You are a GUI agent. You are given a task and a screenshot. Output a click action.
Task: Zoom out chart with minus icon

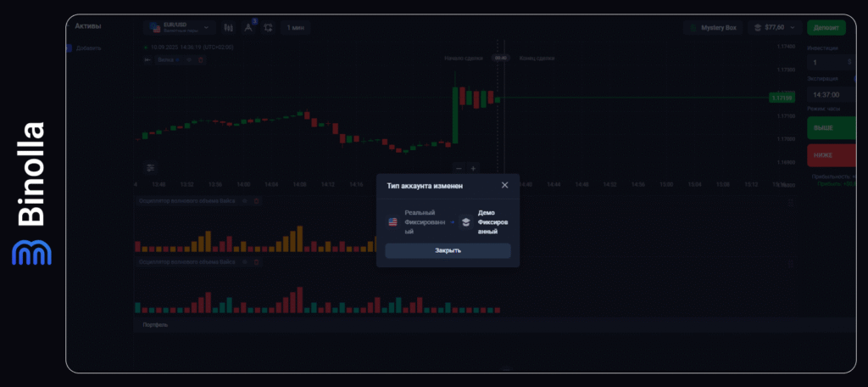click(459, 168)
